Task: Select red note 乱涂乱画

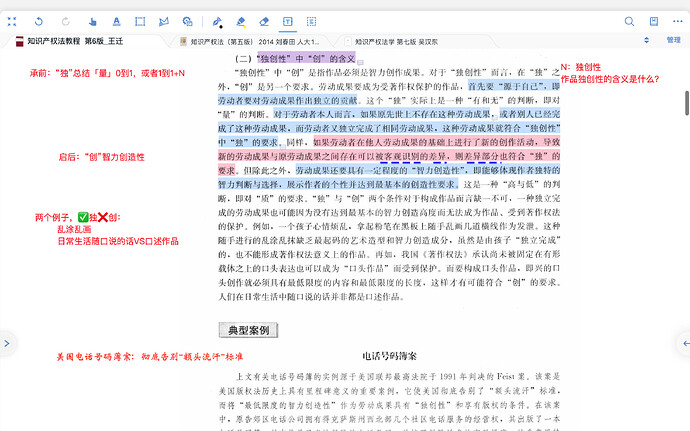Action: point(74,229)
